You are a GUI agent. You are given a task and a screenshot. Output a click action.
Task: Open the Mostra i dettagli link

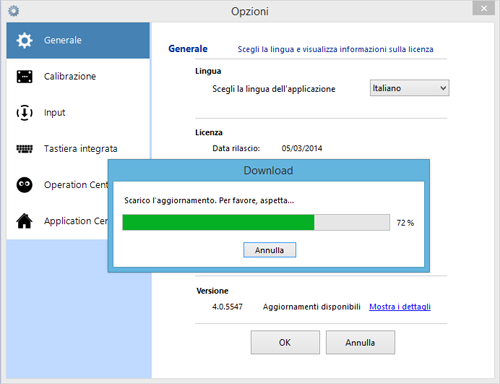[x=400, y=307]
